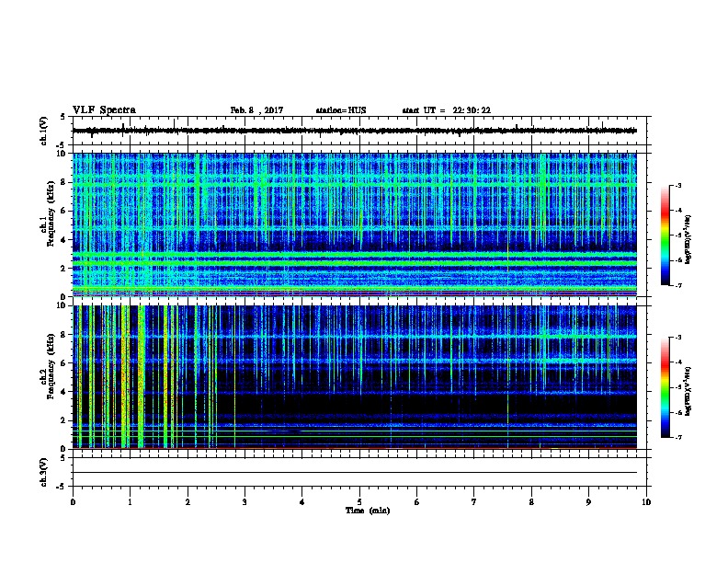728x563 pixels.
Task: Click the '-3' label on ch.1 color scale
Action: 677,186
